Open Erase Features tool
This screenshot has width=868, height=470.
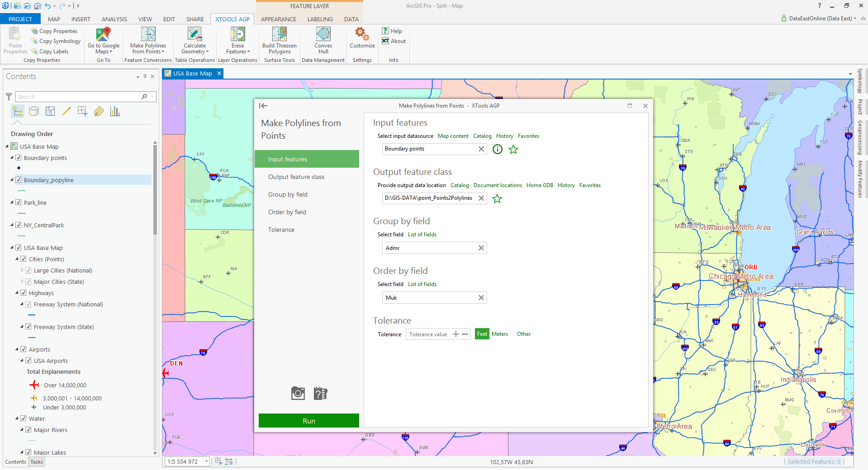click(x=237, y=40)
